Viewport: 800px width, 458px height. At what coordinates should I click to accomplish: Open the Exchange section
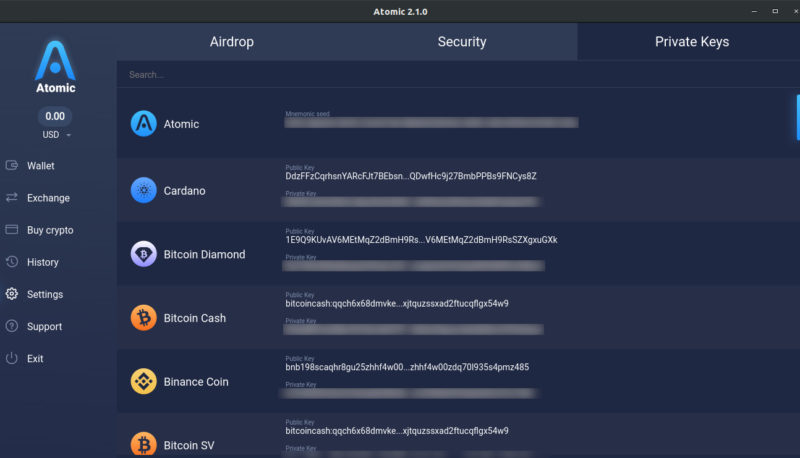click(x=47, y=198)
